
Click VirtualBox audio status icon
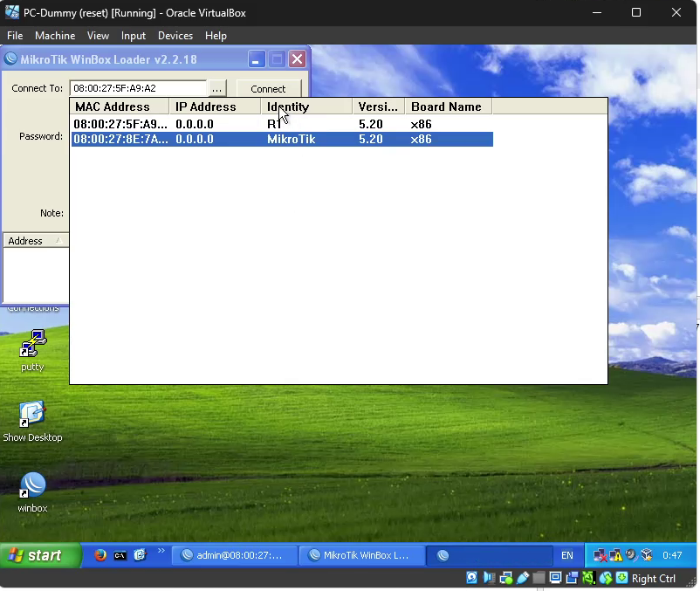(x=489, y=578)
